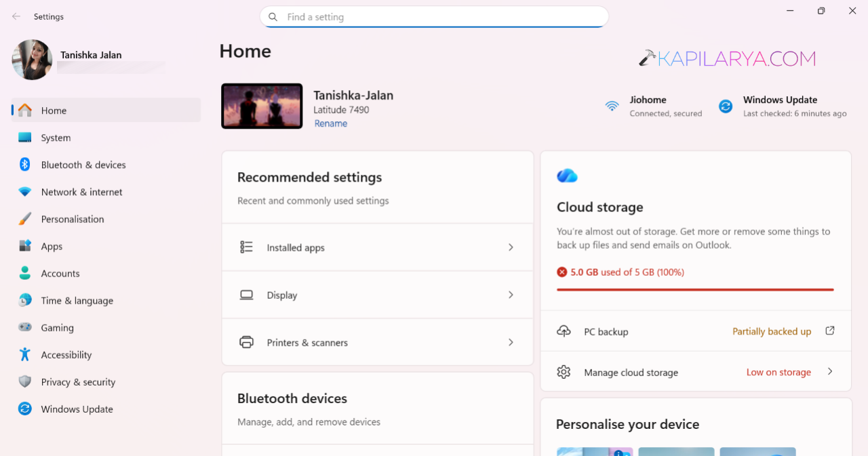This screenshot has width=868, height=456.
Task: Click the red cloud storage usage bar
Action: click(695, 289)
